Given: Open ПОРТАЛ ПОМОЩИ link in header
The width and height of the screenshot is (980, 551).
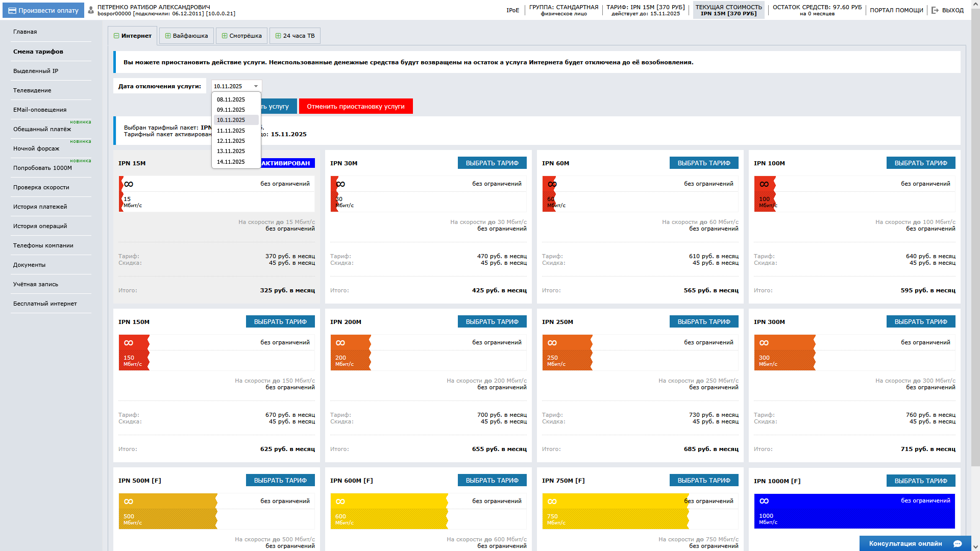Looking at the screenshot, I should click(896, 10).
